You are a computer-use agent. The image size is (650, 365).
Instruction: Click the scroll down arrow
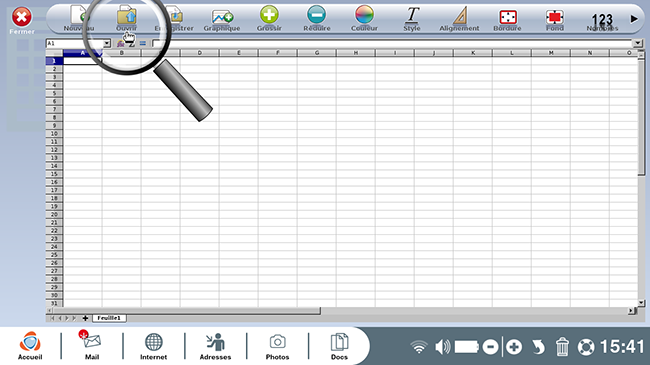[641, 303]
